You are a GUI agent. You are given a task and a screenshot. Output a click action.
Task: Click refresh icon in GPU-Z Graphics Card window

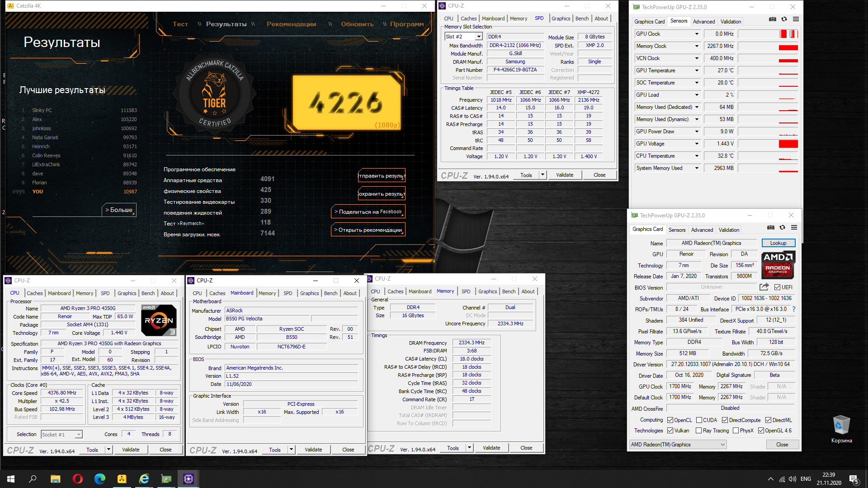click(782, 227)
